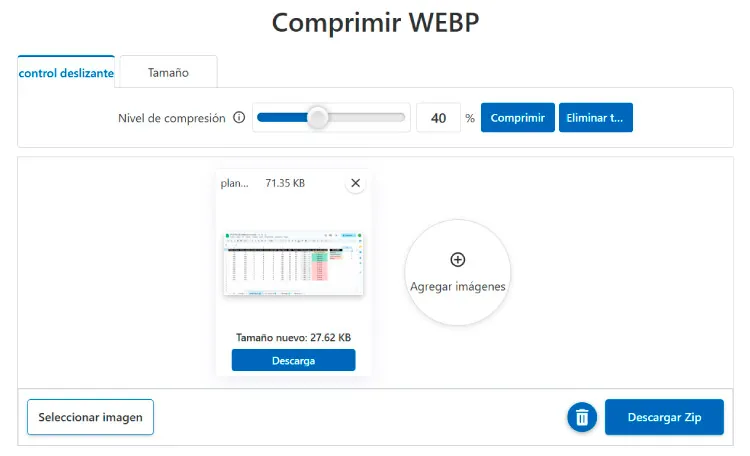This screenshot has width=750, height=456.
Task: Click the 71.35 KB original size text
Action: tap(285, 183)
